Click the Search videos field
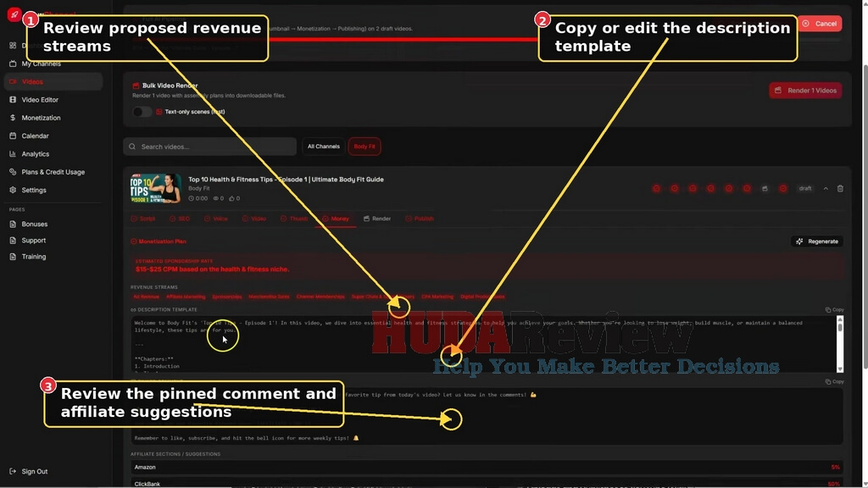The width and height of the screenshot is (868, 488). pyautogui.click(x=210, y=147)
